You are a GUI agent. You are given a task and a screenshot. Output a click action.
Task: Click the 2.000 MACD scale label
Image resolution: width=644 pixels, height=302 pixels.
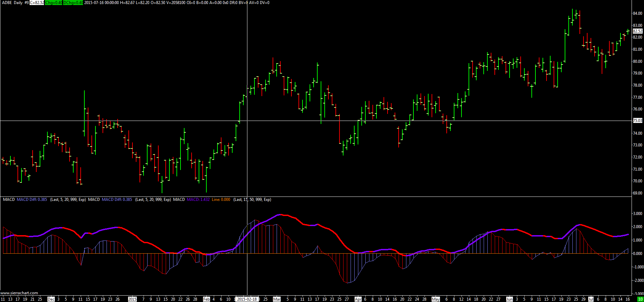coord(637,227)
